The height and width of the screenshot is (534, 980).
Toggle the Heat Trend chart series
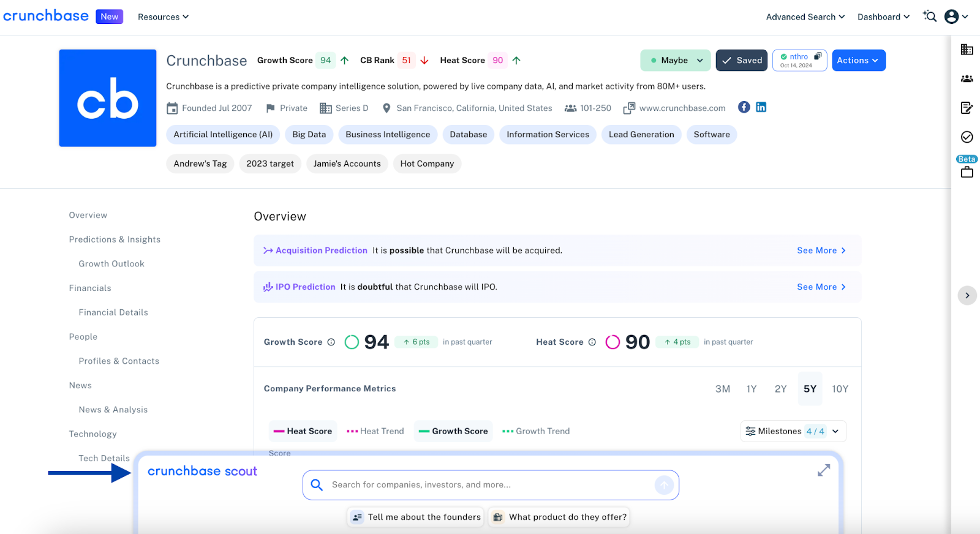coord(375,431)
